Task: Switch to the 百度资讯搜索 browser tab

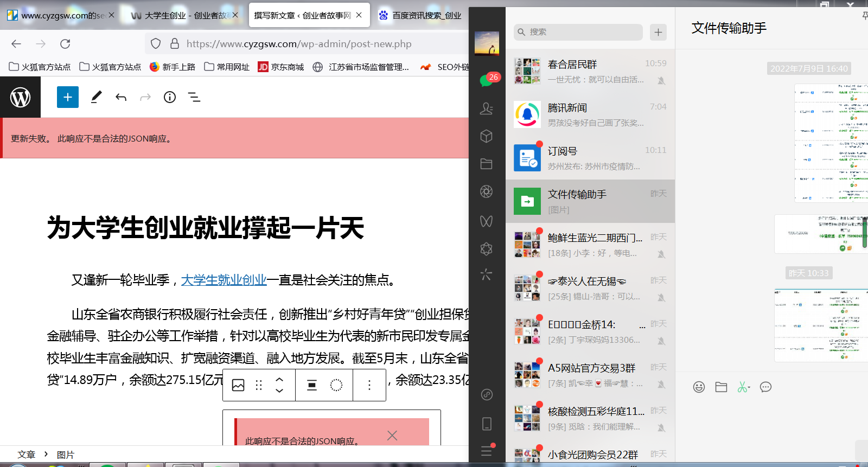Action: pos(426,15)
